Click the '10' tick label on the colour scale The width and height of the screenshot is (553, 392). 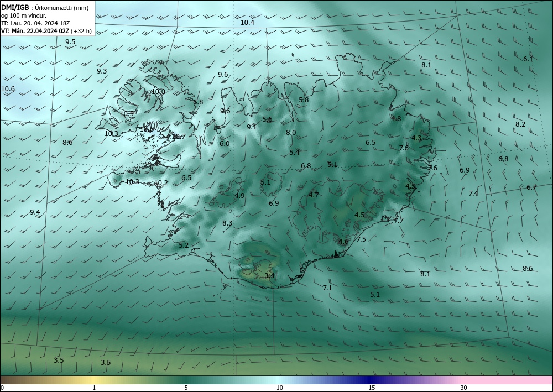tap(279, 388)
